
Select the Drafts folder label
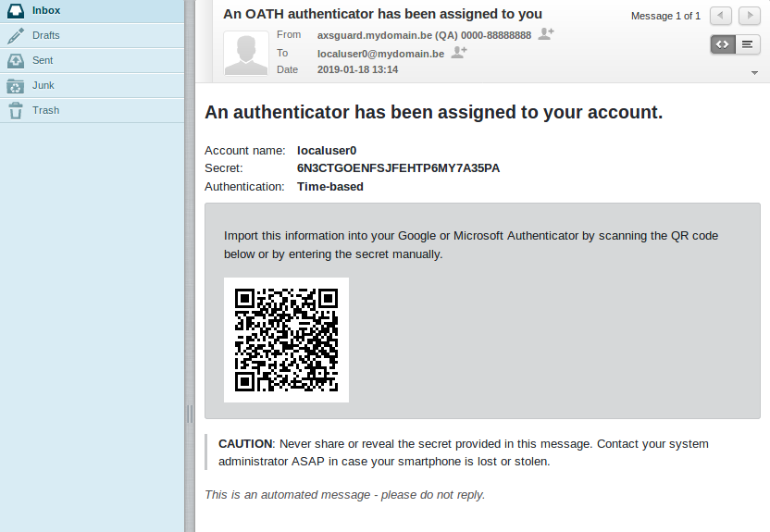coord(45,35)
